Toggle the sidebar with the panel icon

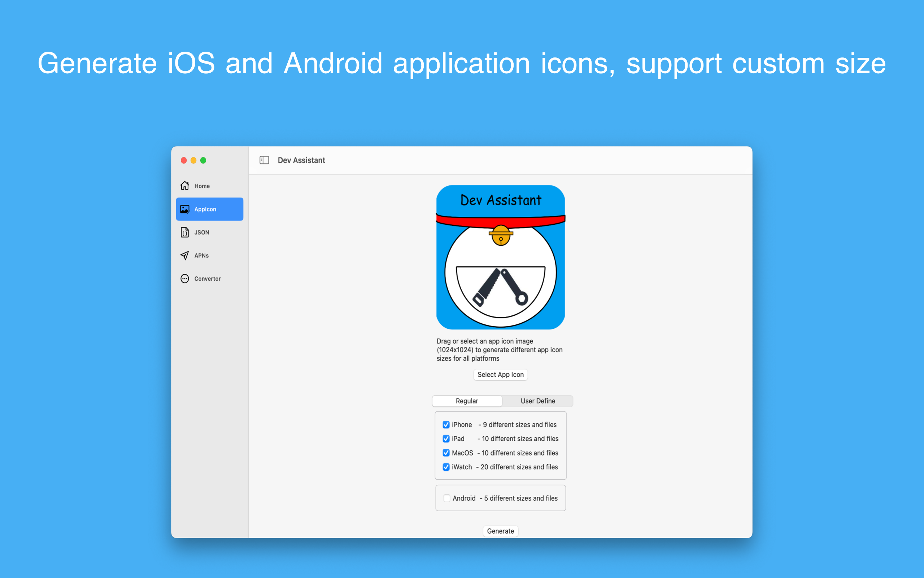[x=264, y=160]
